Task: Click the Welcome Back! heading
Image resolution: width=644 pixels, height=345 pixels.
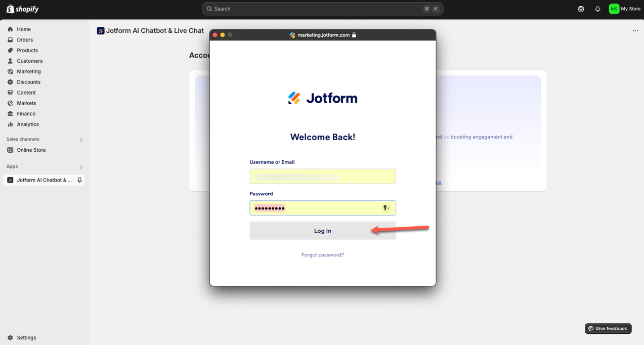Action: point(323,137)
